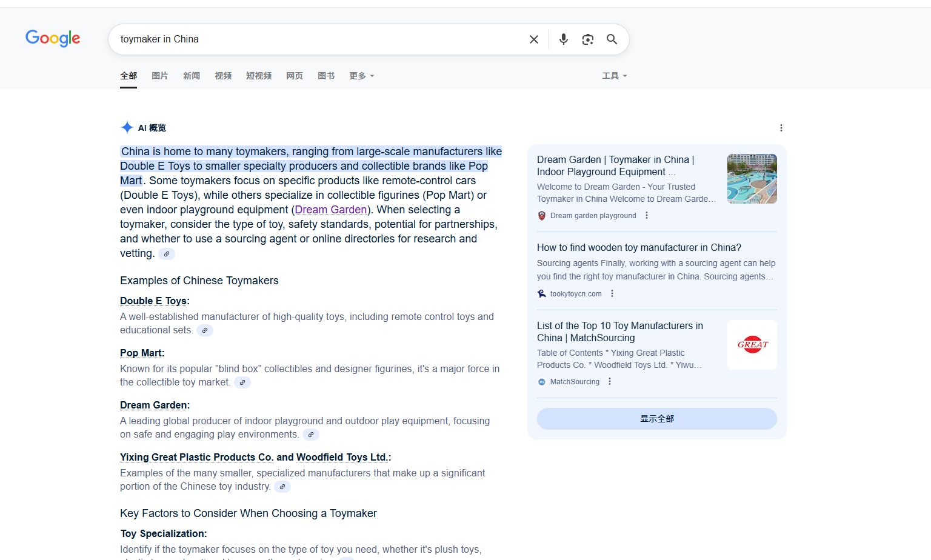Click the Google logo
The width and height of the screenshot is (931, 560).
tap(53, 38)
